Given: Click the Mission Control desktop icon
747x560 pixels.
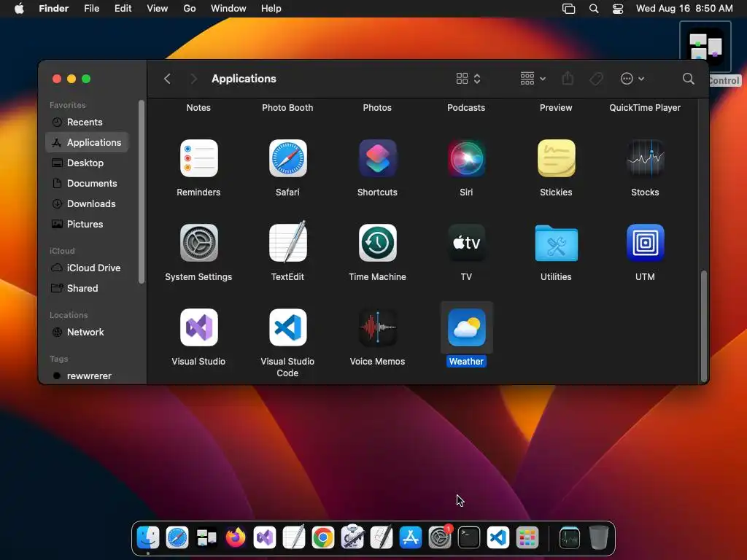Looking at the screenshot, I should tap(705, 47).
